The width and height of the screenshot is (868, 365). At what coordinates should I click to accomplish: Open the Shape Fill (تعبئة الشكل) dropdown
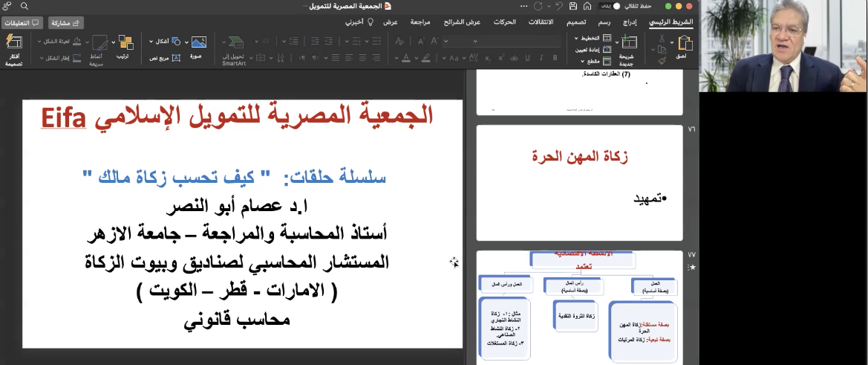tap(60, 41)
